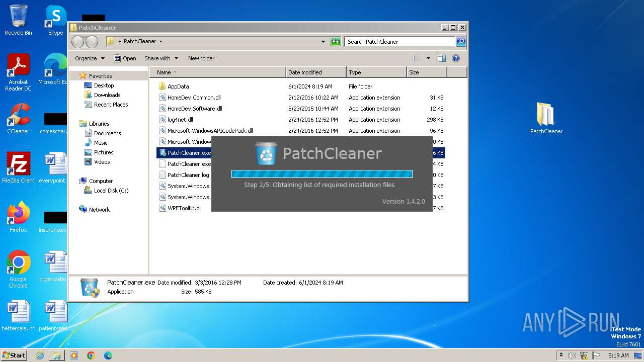Viewport: 644px width, 362px height.
Task: Refresh the PatchCleaner folder view
Action: click(x=336, y=42)
